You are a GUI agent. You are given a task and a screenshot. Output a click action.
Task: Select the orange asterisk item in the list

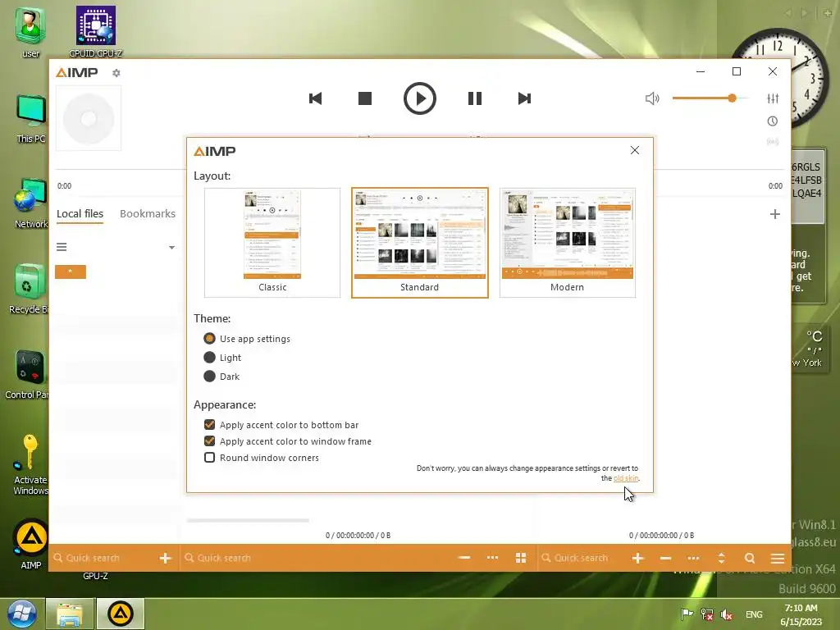click(x=71, y=272)
